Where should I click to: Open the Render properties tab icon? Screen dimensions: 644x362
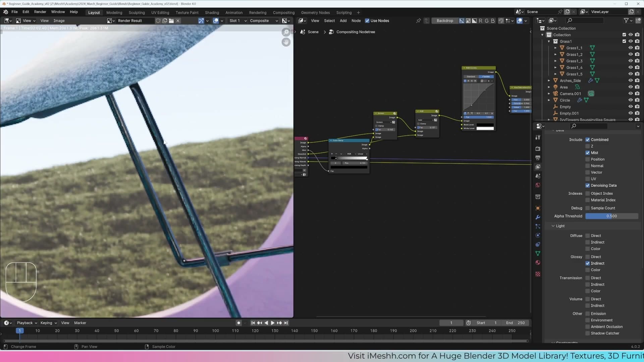(x=538, y=148)
